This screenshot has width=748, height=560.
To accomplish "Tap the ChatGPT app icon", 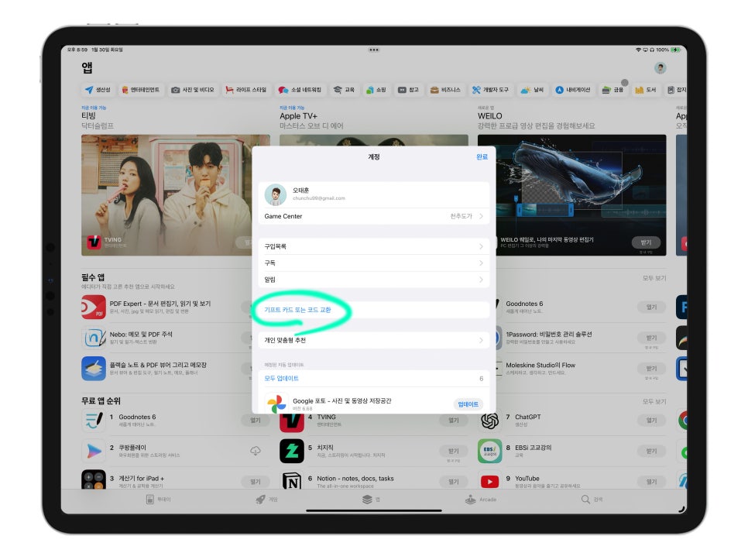I will (490, 421).
